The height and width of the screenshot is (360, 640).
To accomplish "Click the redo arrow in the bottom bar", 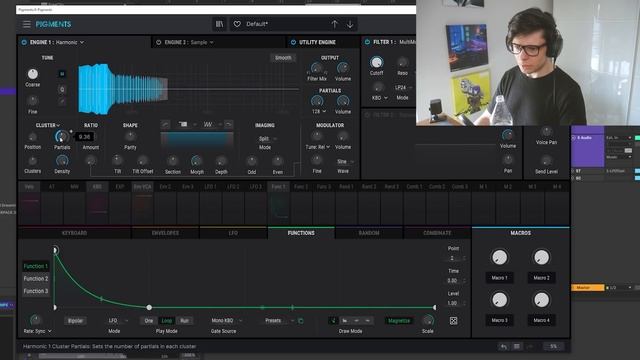I will (530, 347).
